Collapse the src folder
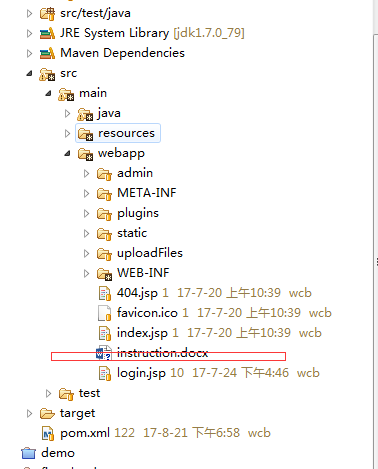 (x=30, y=73)
